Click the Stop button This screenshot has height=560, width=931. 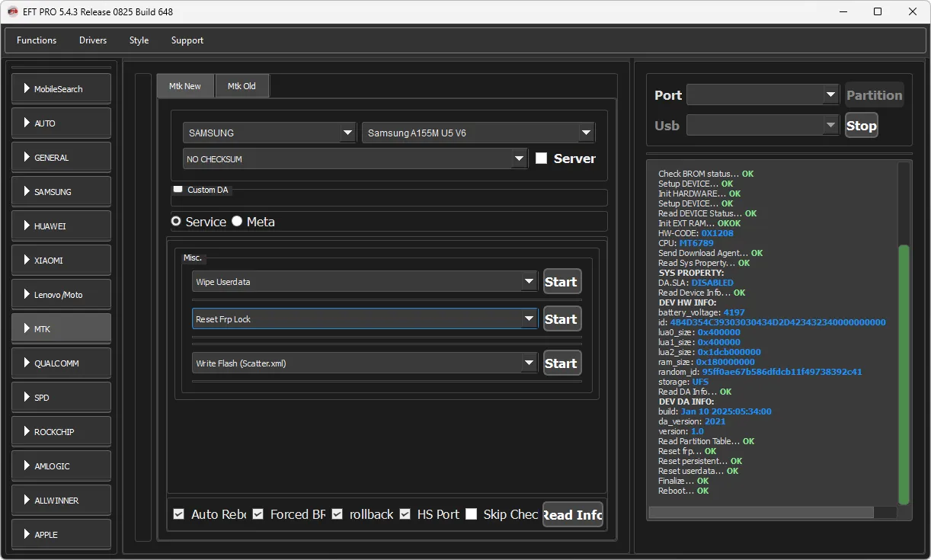(x=861, y=126)
